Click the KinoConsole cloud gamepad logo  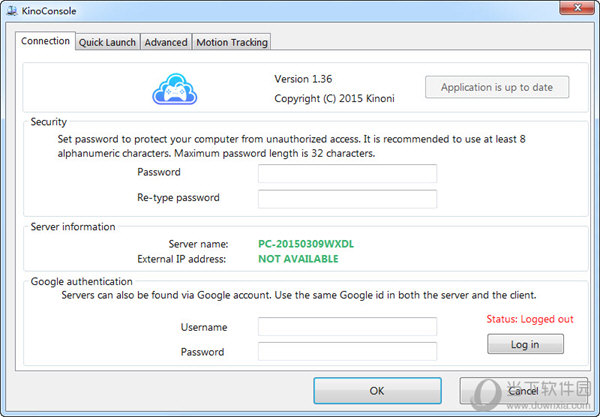coord(175,89)
